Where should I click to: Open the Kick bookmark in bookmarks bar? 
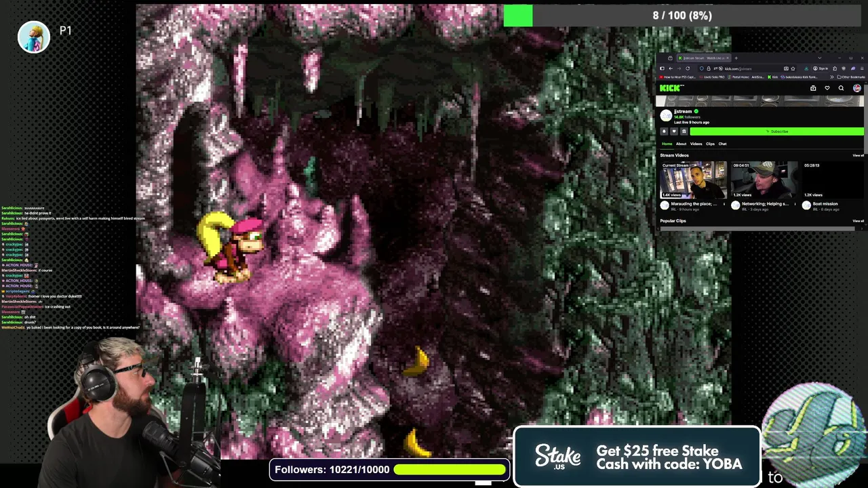[773, 77]
